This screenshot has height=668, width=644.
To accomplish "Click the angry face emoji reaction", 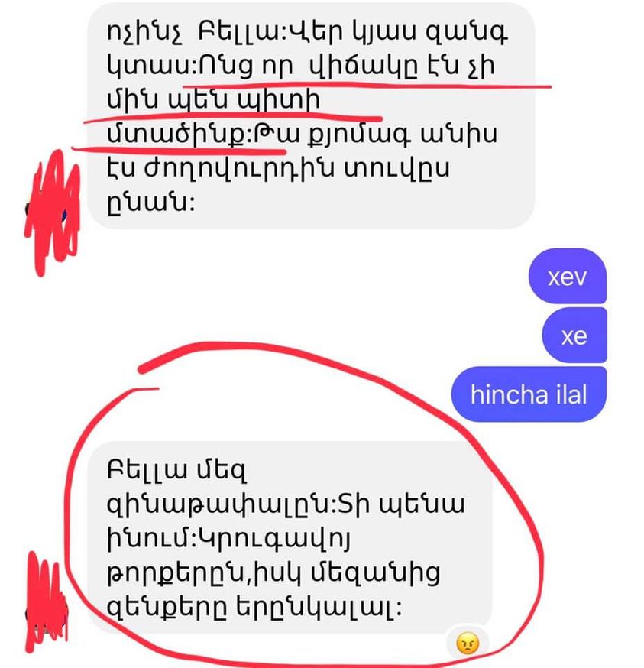I will pyautogui.click(x=468, y=644).
